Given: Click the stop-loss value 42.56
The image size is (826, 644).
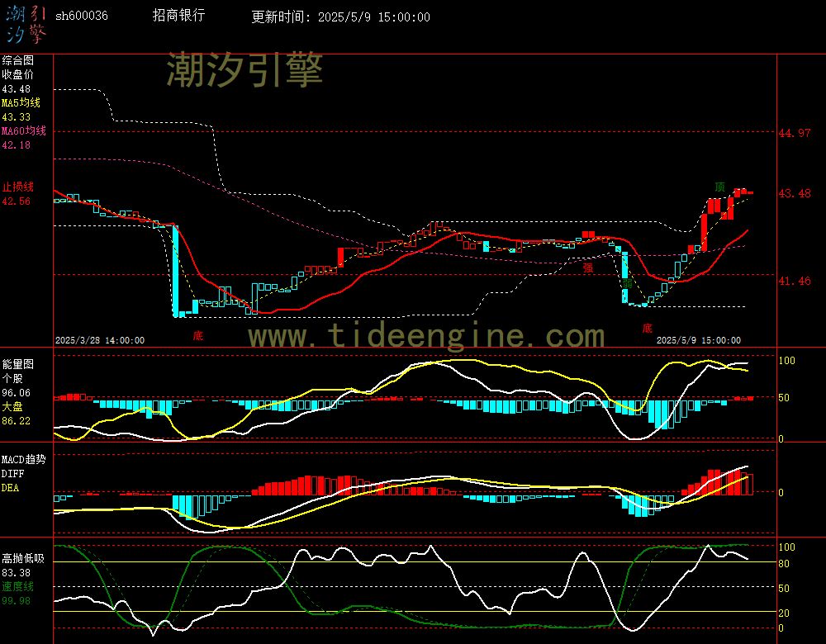Looking at the screenshot, I should pos(16,201).
